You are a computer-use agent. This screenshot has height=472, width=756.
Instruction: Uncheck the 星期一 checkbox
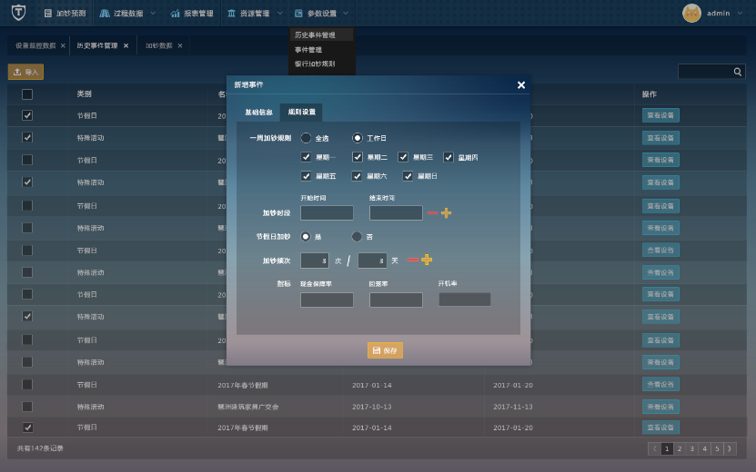(x=306, y=157)
